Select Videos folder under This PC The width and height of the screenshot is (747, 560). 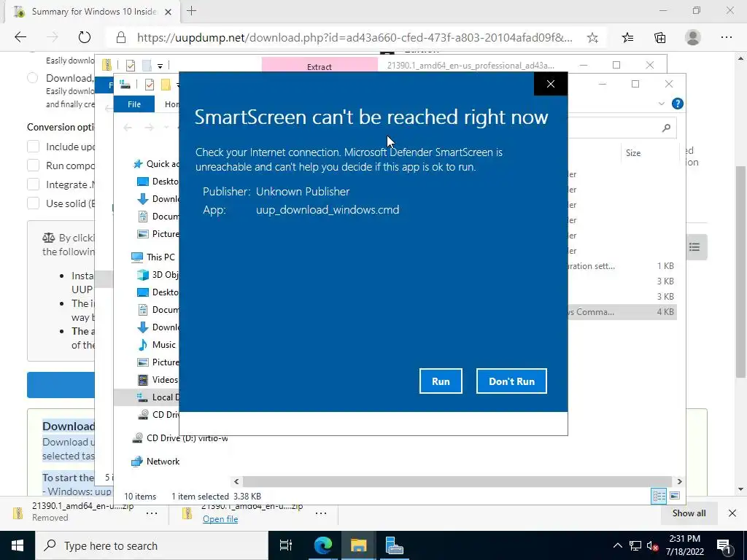click(x=158, y=379)
